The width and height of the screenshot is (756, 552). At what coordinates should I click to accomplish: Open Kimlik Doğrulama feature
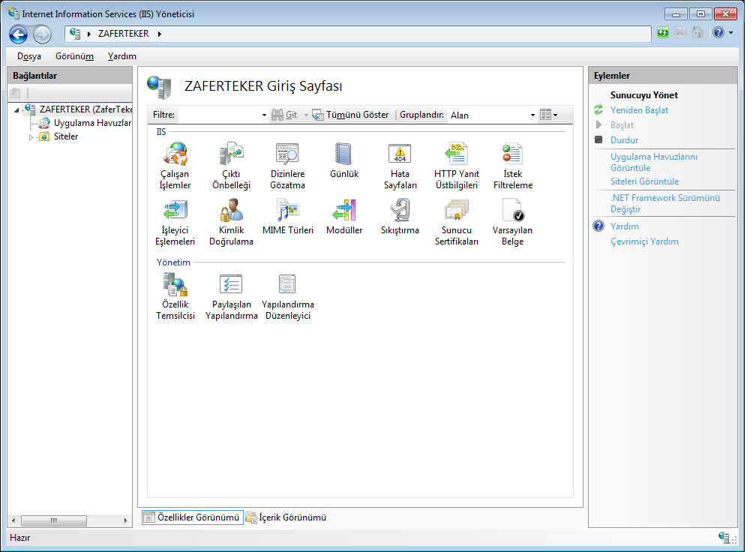(x=232, y=222)
